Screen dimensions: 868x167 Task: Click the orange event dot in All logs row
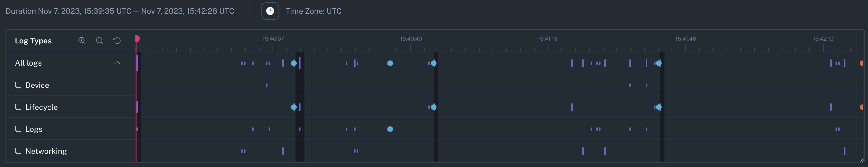pyautogui.click(x=861, y=63)
